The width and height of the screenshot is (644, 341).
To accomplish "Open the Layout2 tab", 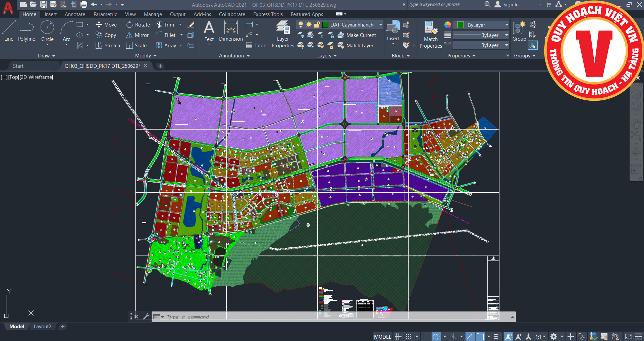I will (43, 327).
